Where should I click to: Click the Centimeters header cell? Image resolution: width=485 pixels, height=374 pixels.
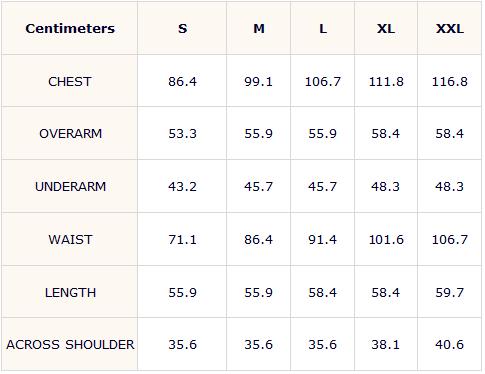pyautogui.click(x=70, y=28)
